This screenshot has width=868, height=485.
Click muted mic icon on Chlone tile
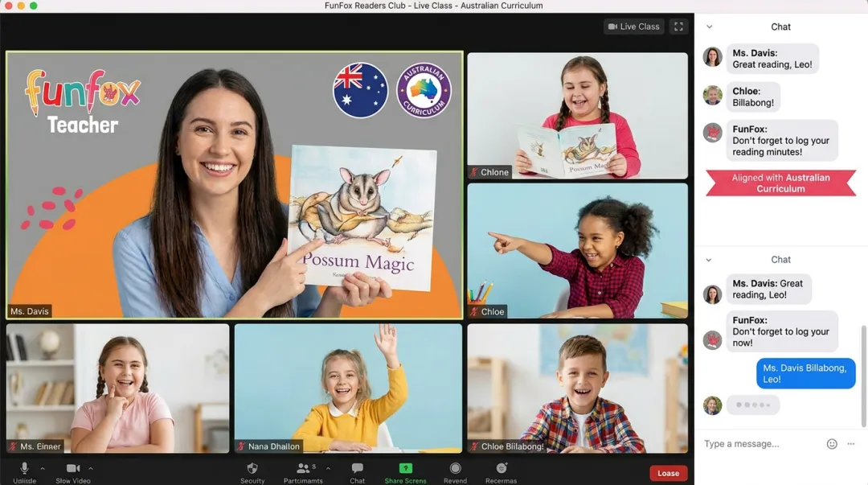[x=474, y=172]
